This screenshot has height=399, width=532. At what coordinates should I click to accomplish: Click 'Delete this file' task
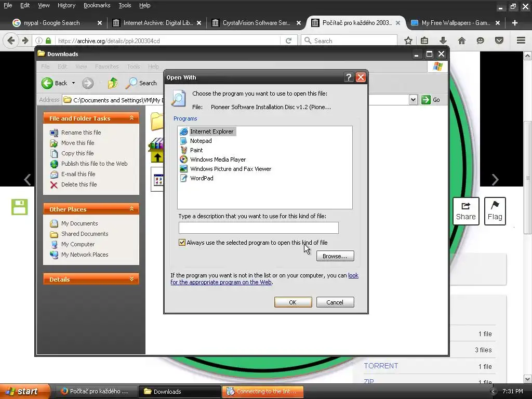coord(79,184)
